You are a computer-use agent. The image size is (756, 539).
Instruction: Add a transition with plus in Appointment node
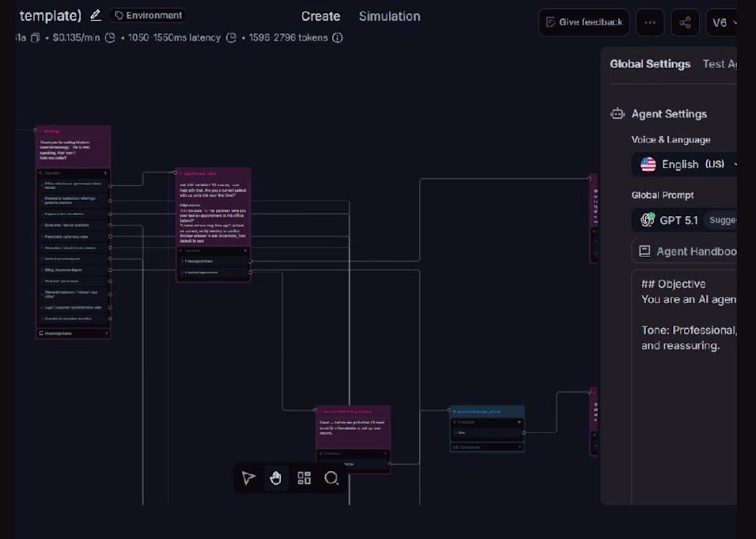tap(245, 251)
